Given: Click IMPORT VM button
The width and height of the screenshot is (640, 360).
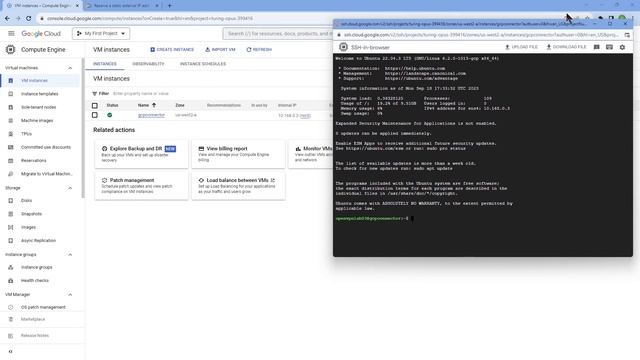Looking at the screenshot, I should point(220,50).
